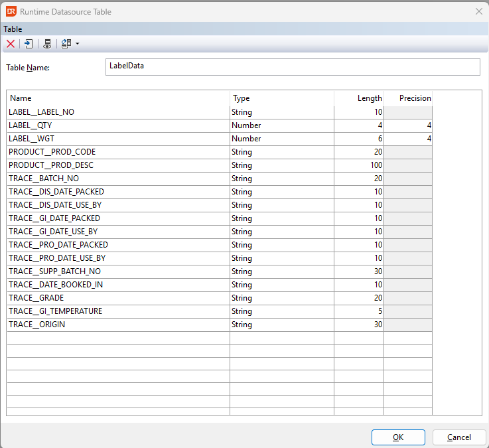Open the Table menu
Image resolution: width=489 pixels, height=448 pixels.
click(13, 29)
